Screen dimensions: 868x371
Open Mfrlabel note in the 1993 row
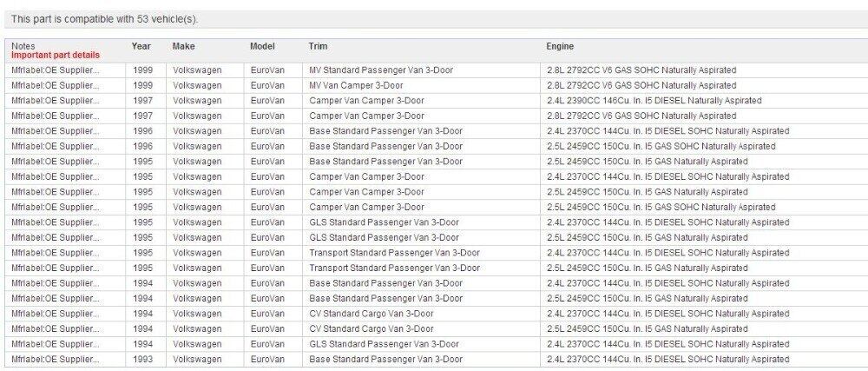[x=56, y=359]
